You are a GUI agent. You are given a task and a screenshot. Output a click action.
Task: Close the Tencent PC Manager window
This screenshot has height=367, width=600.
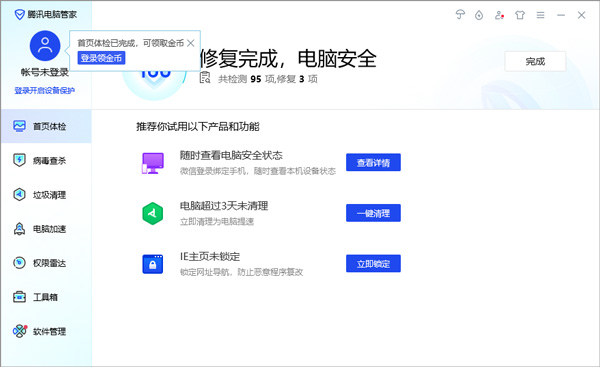click(581, 15)
